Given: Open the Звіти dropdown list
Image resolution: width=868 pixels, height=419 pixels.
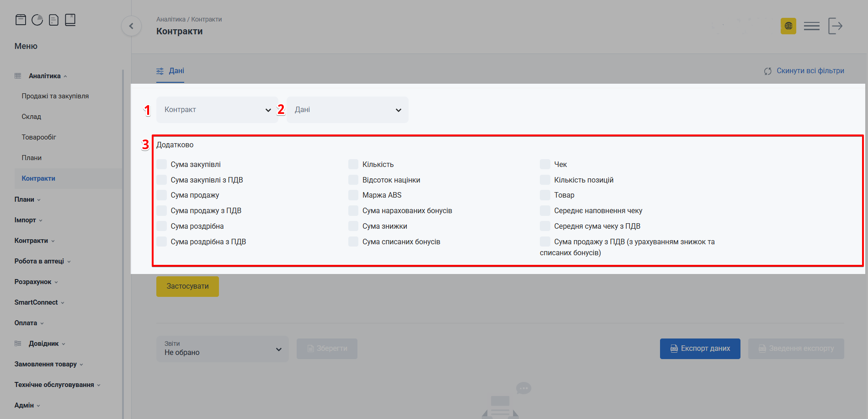Looking at the screenshot, I should [x=222, y=349].
